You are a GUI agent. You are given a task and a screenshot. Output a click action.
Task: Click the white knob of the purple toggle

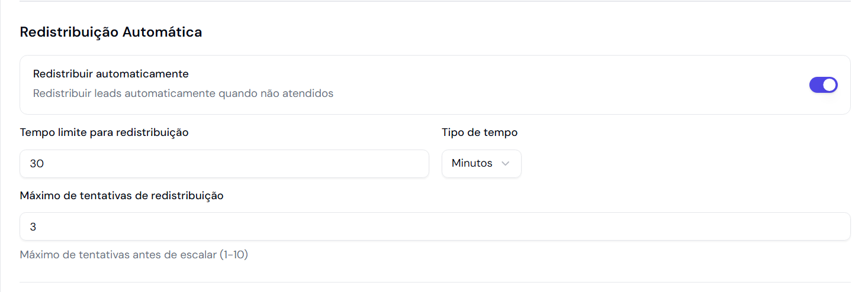[x=830, y=85]
